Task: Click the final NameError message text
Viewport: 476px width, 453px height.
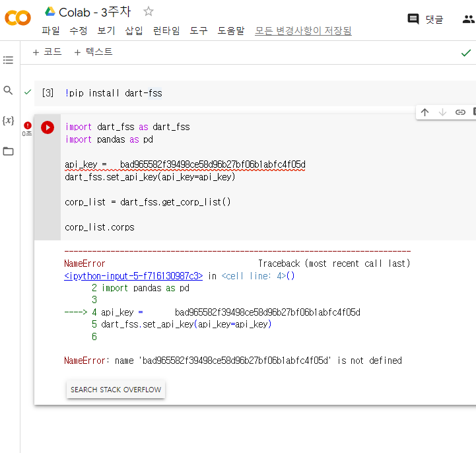Action: click(233, 361)
